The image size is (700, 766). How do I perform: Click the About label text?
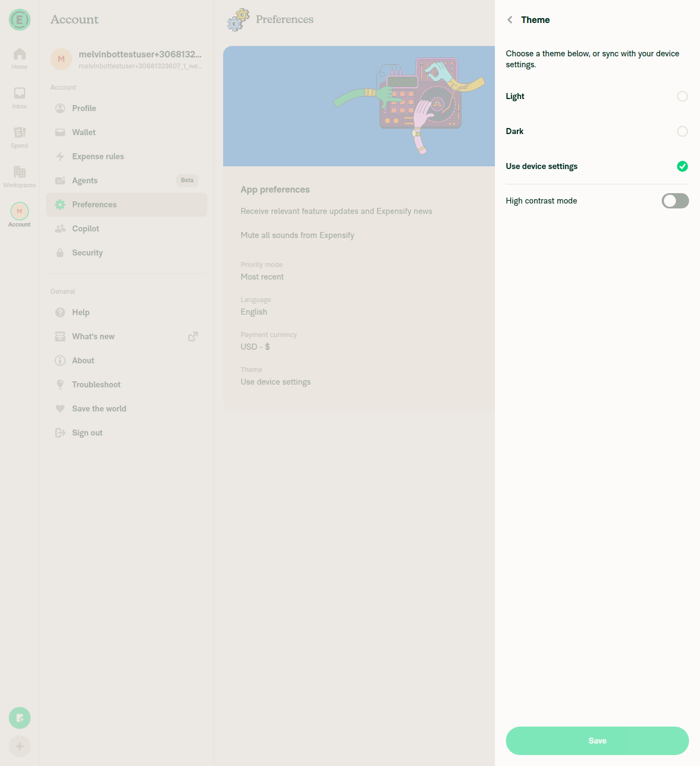coord(83,361)
